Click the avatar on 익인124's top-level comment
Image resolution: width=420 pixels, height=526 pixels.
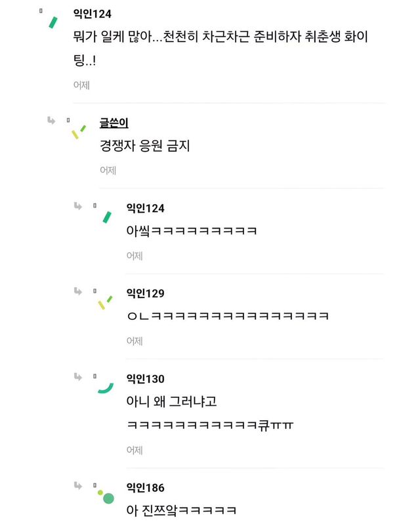(x=52, y=22)
